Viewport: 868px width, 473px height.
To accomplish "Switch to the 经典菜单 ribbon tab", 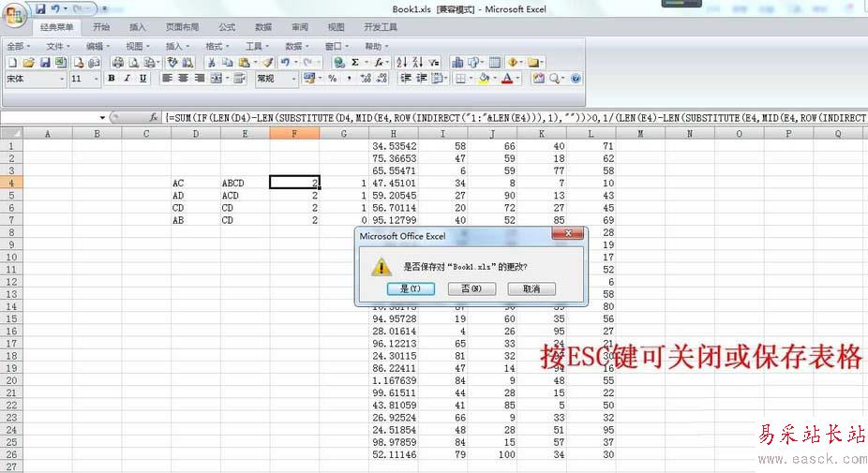I will click(x=56, y=27).
